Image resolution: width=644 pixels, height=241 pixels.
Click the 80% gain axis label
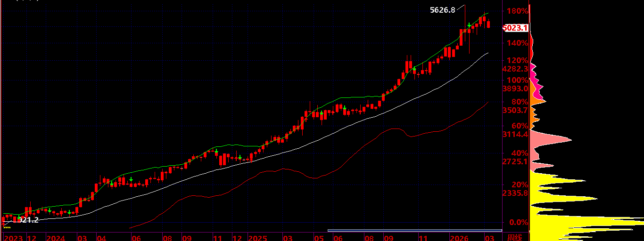520,102
